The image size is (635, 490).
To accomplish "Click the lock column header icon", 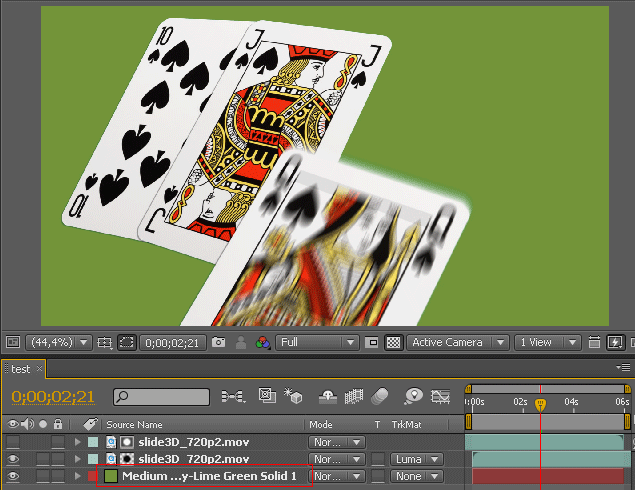I will click(x=58, y=424).
